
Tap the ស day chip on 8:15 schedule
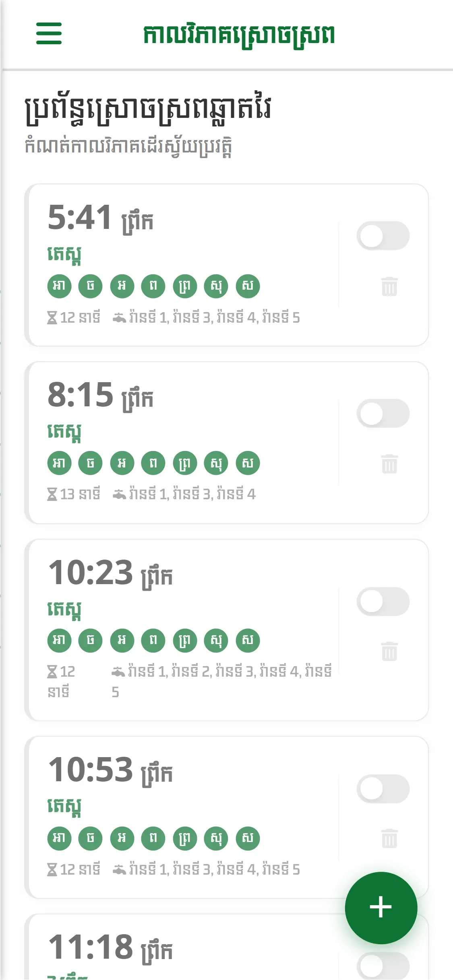pyautogui.click(x=248, y=463)
